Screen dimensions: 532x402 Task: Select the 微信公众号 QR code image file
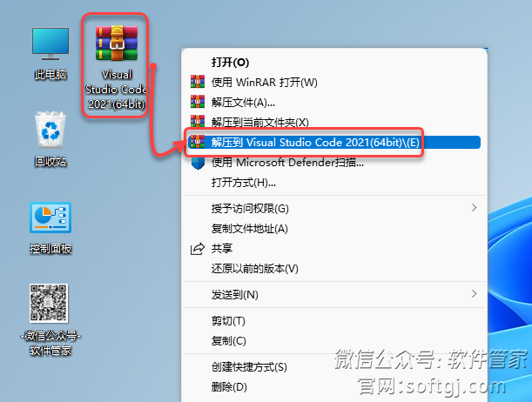(49, 303)
